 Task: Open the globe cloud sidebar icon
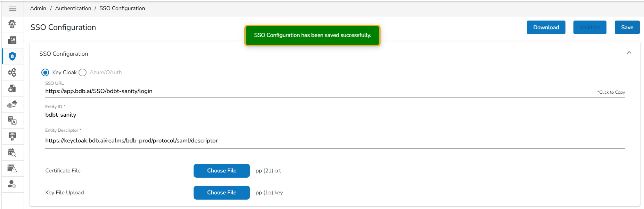pyautogui.click(x=12, y=104)
